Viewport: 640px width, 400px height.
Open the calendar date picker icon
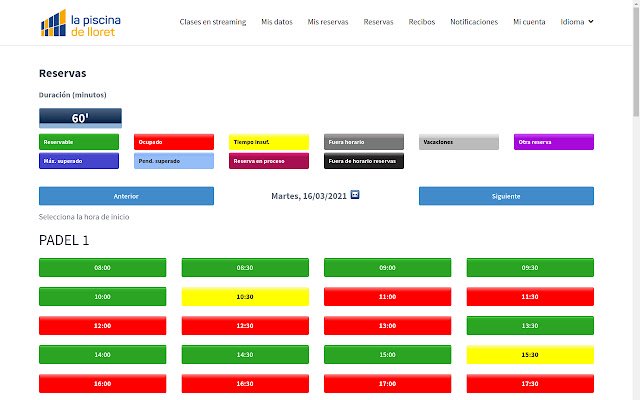[355, 195]
